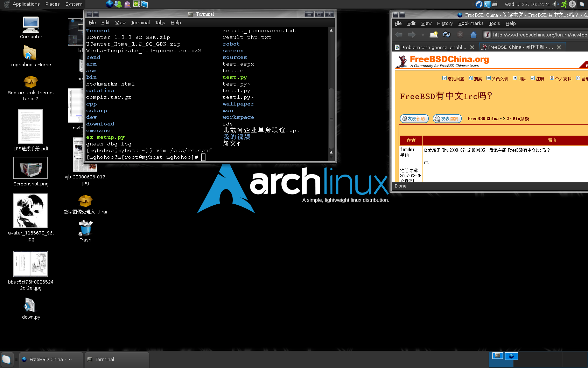This screenshot has width=588, height=368.
Task: Switch to FreeBSD China taskbar window button
Action: [51, 360]
